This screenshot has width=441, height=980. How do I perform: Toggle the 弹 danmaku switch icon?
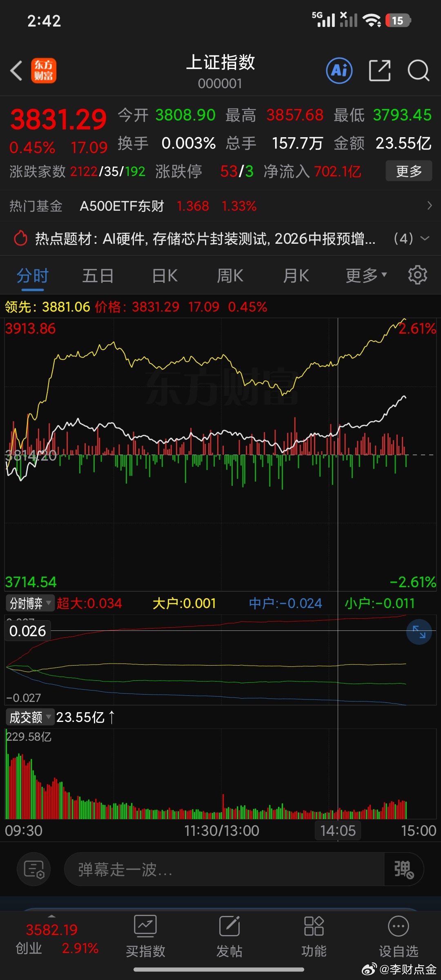click(x=404, y=869)
